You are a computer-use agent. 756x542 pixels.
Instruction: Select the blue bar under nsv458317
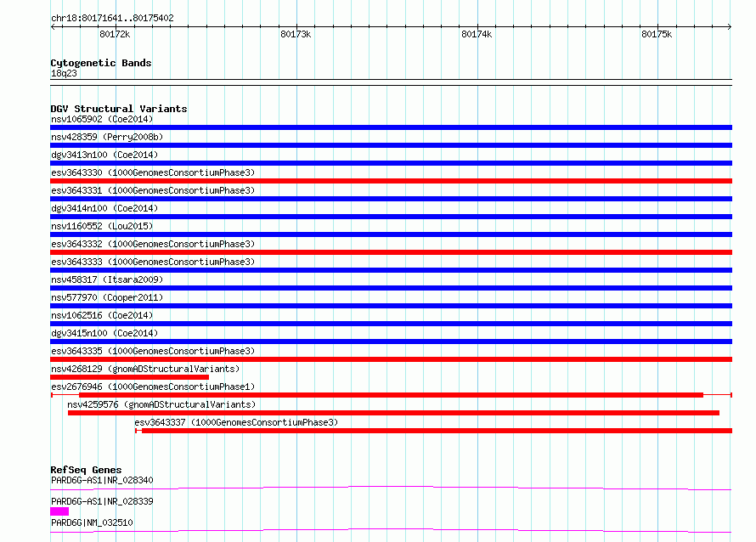coord(391,288)
